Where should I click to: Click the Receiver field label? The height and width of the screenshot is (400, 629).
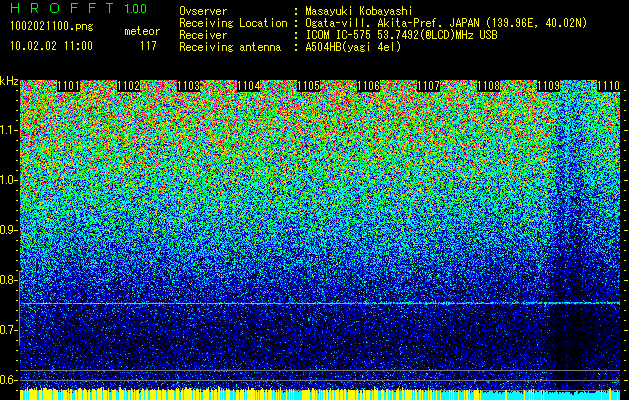click(x=203, y=35)
